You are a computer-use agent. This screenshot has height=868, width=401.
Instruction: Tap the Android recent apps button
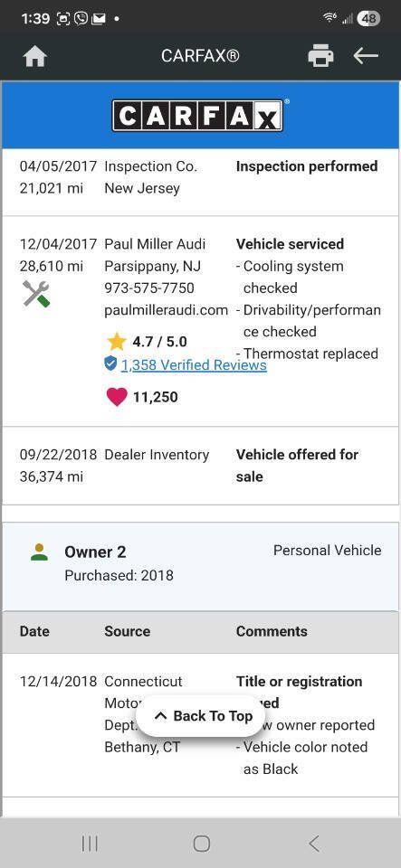pos(90,844)
